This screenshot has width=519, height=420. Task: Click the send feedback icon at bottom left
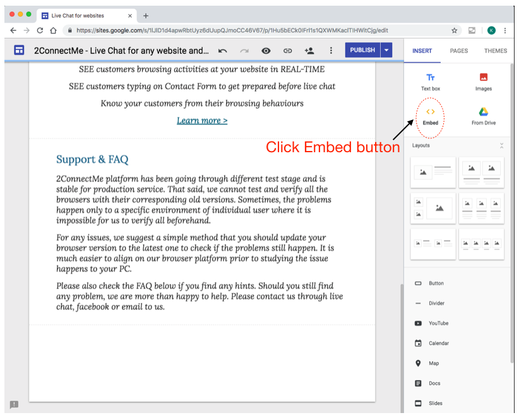14,404
